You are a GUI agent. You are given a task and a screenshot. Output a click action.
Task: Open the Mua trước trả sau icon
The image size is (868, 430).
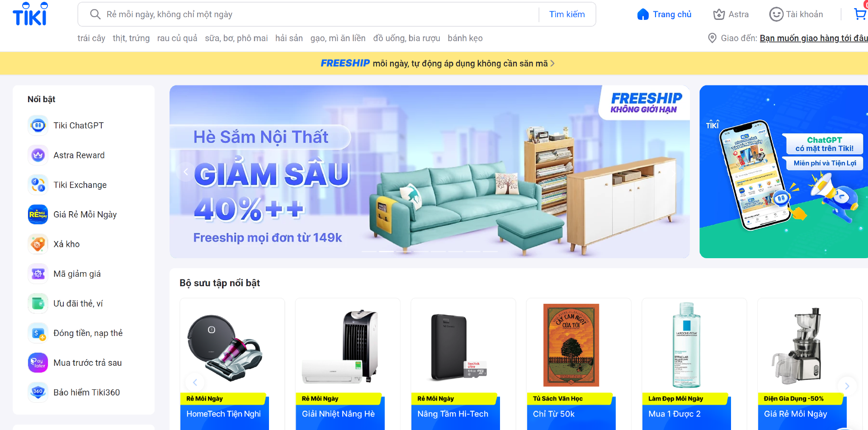click(x=38, y=363)
